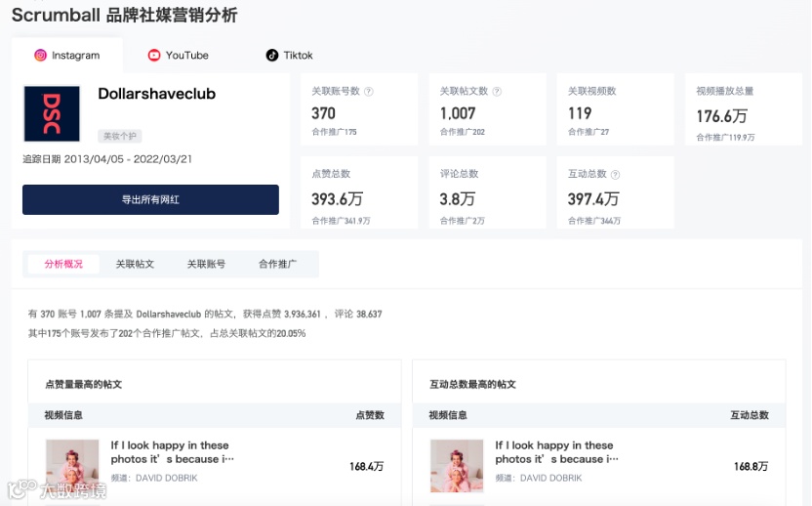Select the 分析概况 tab

pyautogui.click(x=63, y=264)
